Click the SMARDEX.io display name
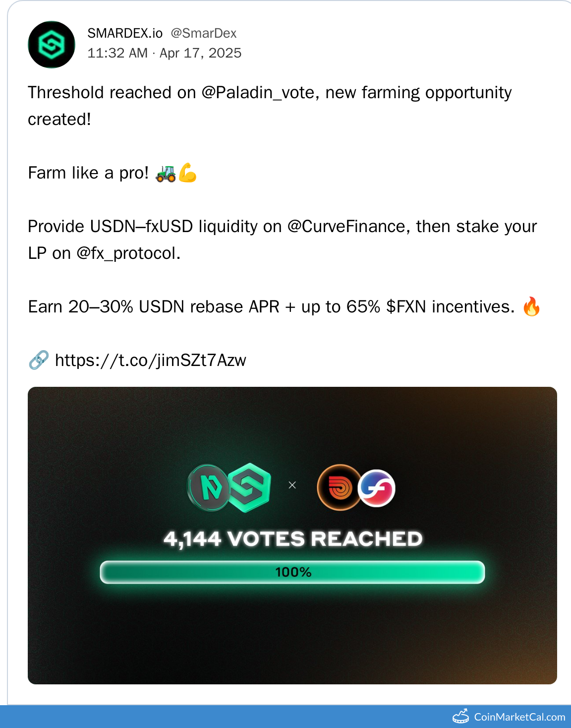571x728 pixels. pos(125,33)
